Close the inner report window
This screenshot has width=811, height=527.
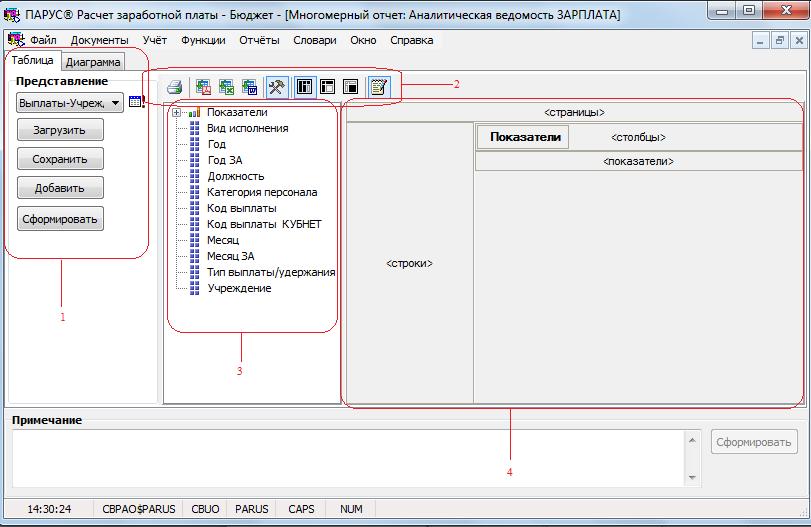coord(799,41)
